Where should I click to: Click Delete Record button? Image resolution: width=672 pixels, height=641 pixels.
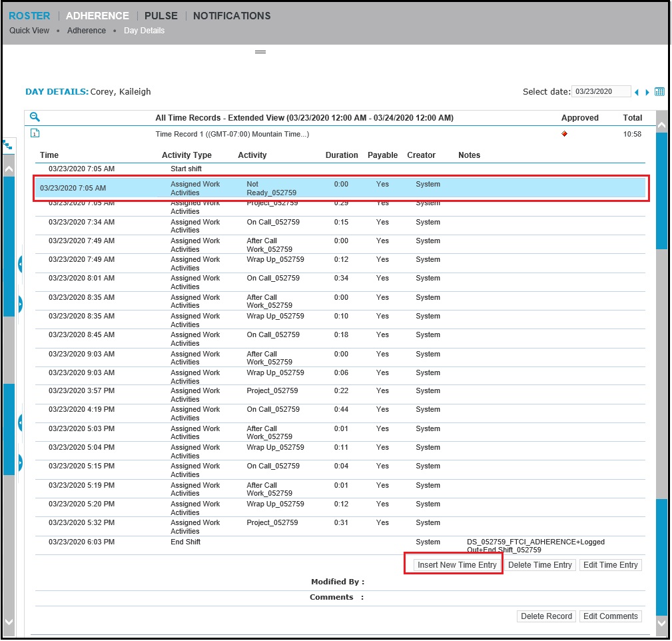pyautogui.click(x=546, y=616)
